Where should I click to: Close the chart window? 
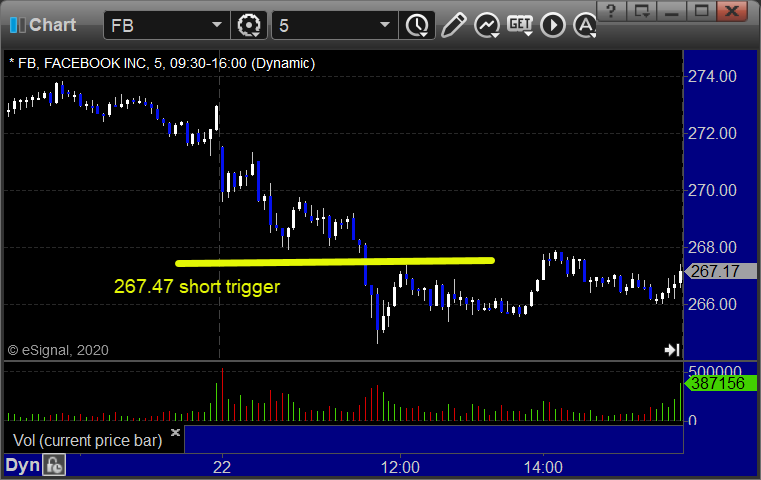(732, 11)
